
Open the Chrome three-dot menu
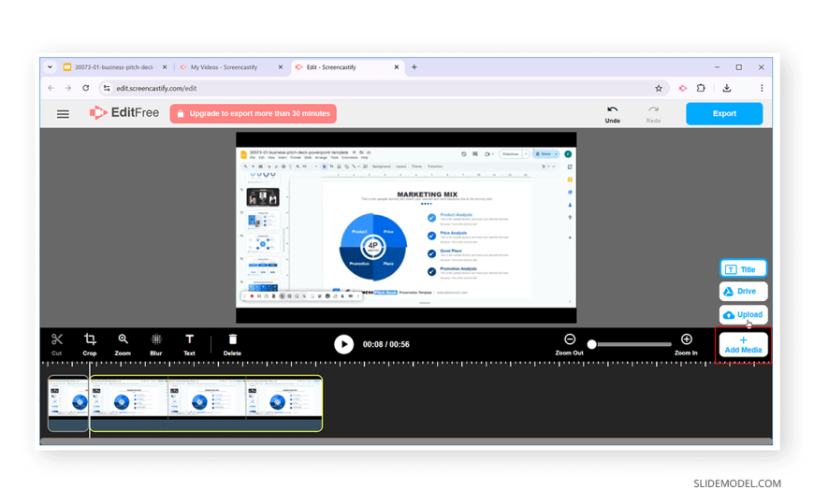pyautogui.click(x=762, y=88)
